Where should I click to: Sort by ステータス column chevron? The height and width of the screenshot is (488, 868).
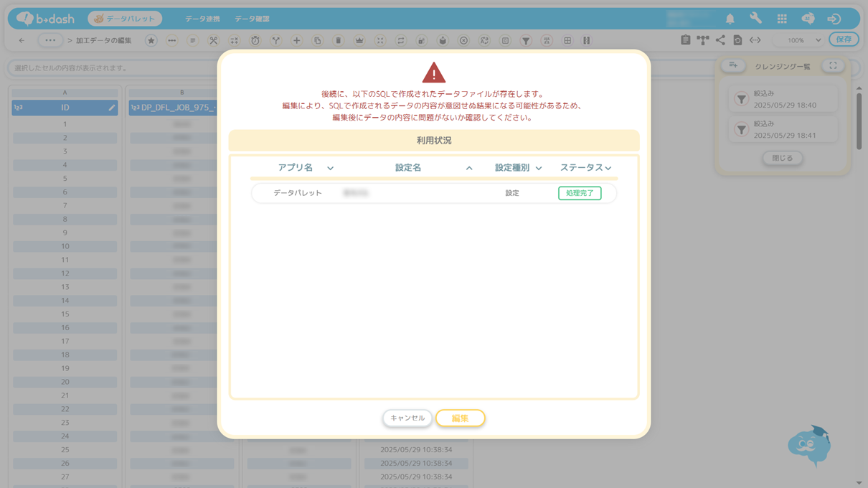point(608,168)
